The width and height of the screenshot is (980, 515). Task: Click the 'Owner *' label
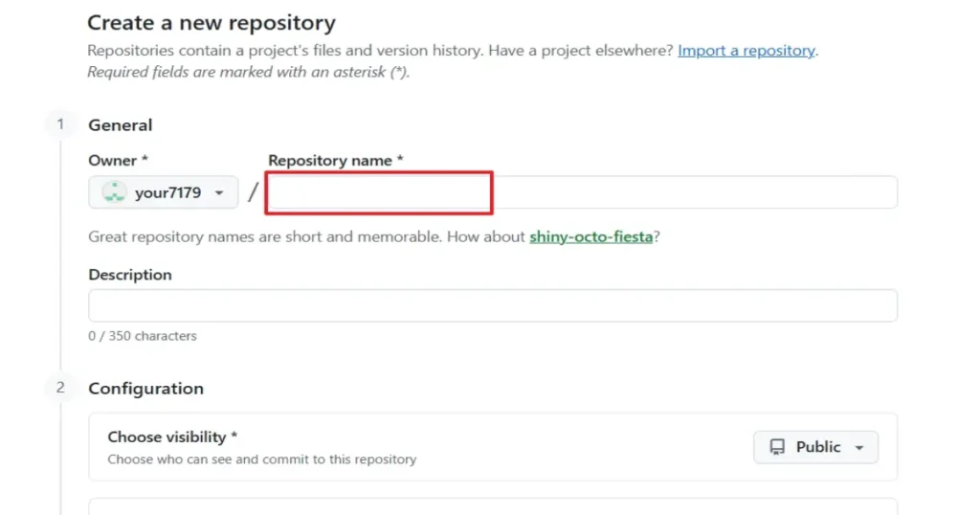pos(118,161)
